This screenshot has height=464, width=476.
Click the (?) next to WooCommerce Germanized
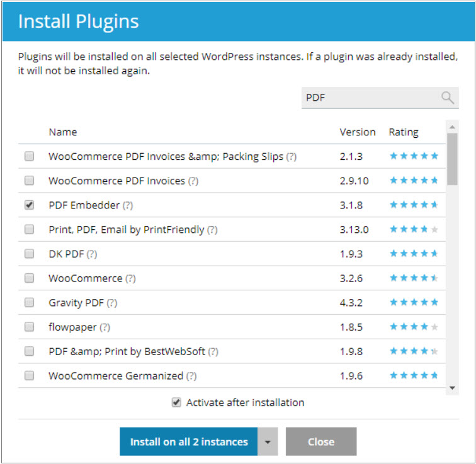click(191, 376)
